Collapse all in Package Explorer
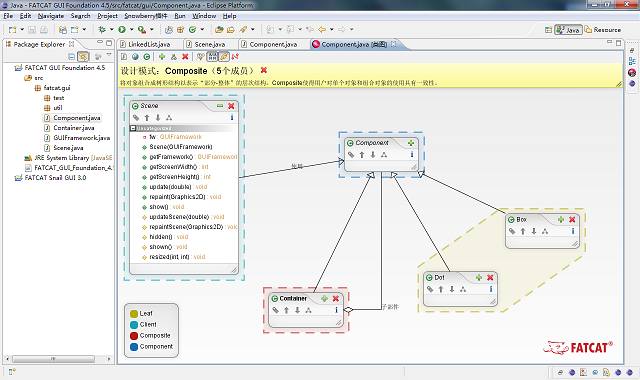The image size is (640, 380). [71, 56]
